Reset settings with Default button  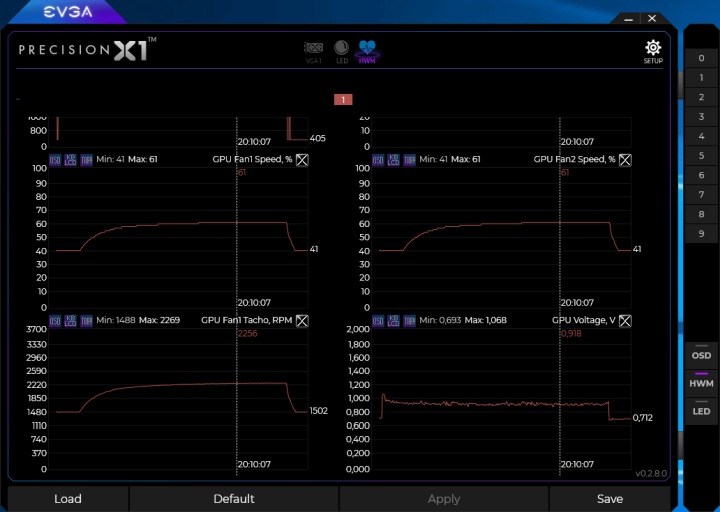[x=234, y=499]
